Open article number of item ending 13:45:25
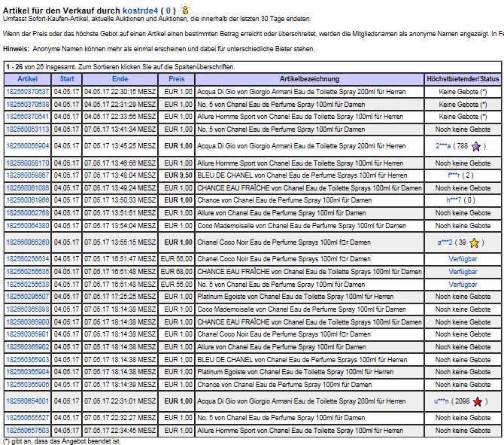Viewport: 504px width, 445px height. tap(28, 146)
